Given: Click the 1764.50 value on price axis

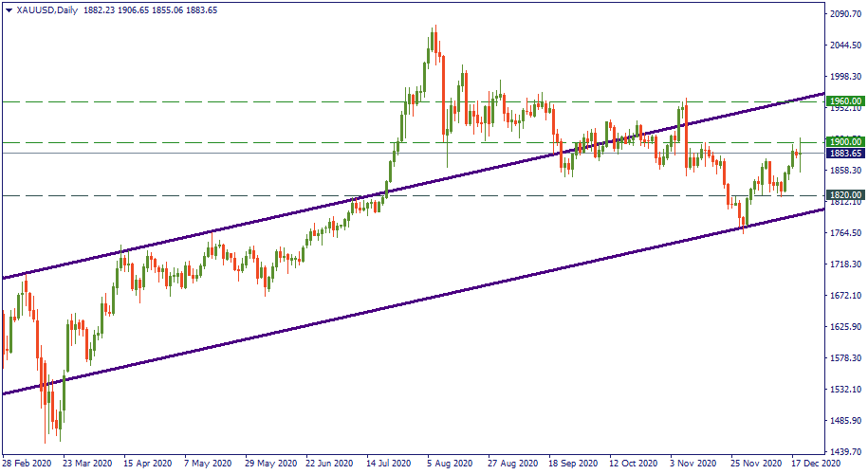Looking at the screenshot, I should (844, 233).
